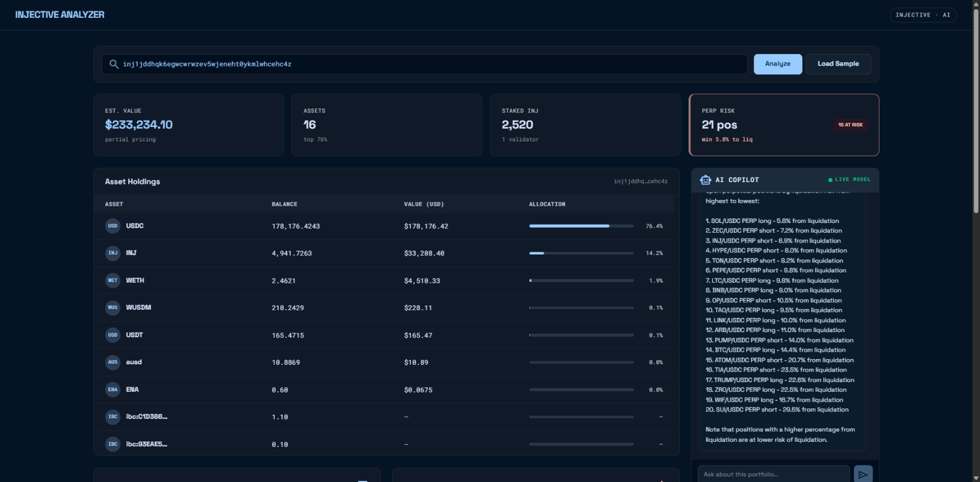Click the ASSET column header
980x482 pixels.
pyautogui.click(x=114, y=205)
